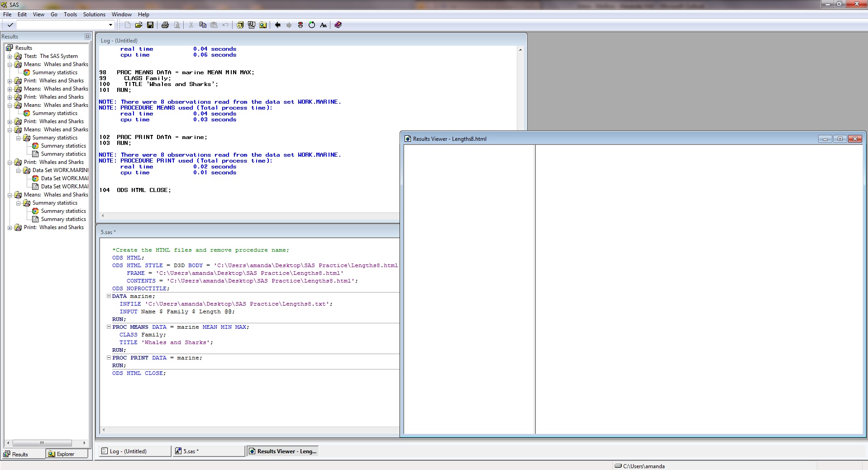This screenshot has height=470, width=868.
Task: Click the Save icon in the toolbar
Action: (x=150, y=25)
